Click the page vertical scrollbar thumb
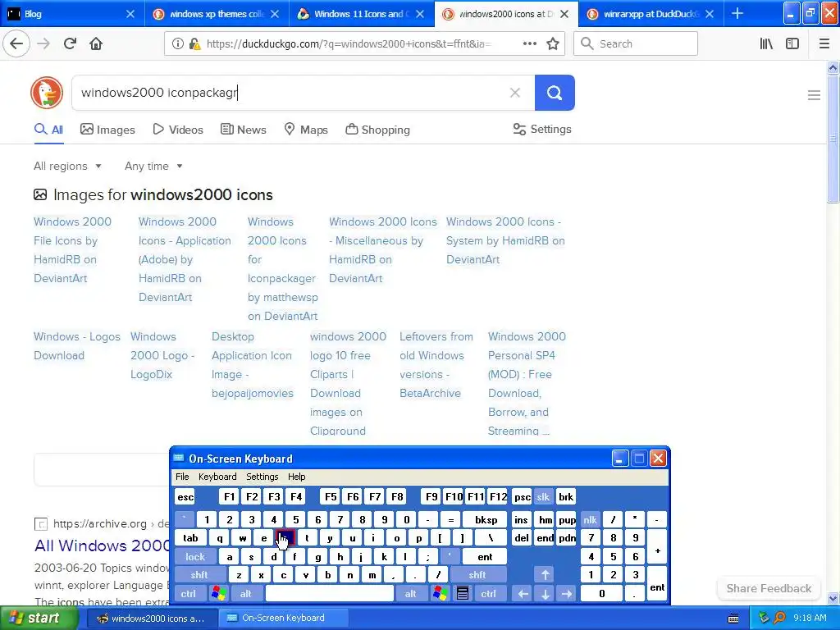840x630 pixels. tap(833, 138)
